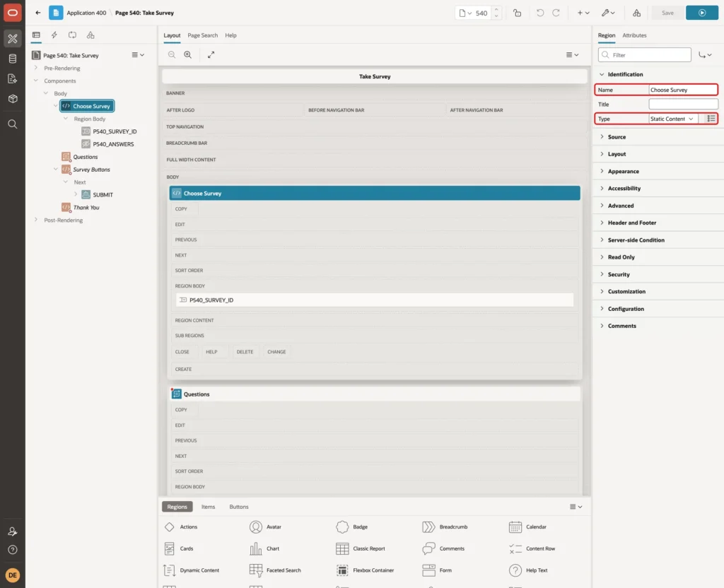Image resolution: width=724 pixels, height=588 pixels.
Task: Expand the Security property group
Action: click(602, 274)
